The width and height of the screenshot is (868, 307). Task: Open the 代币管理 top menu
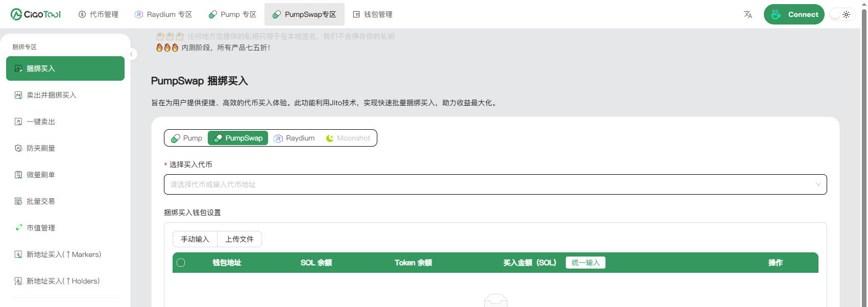98,14
